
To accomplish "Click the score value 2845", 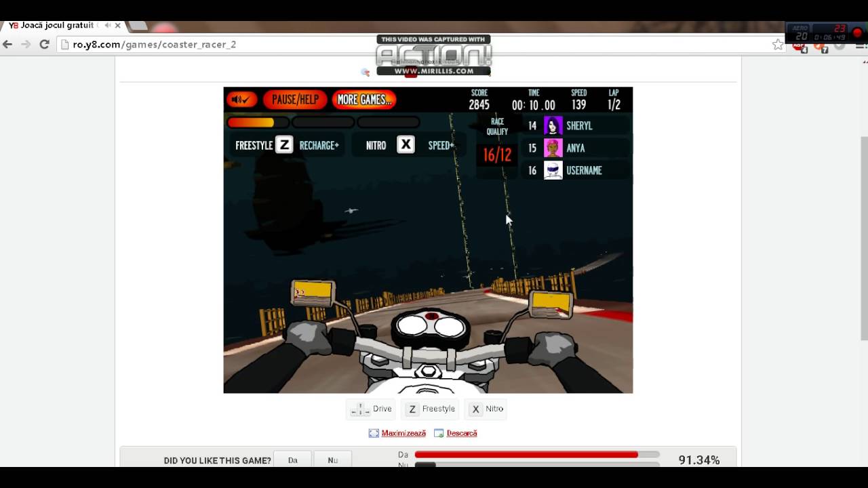I will [x=479, y=105].
